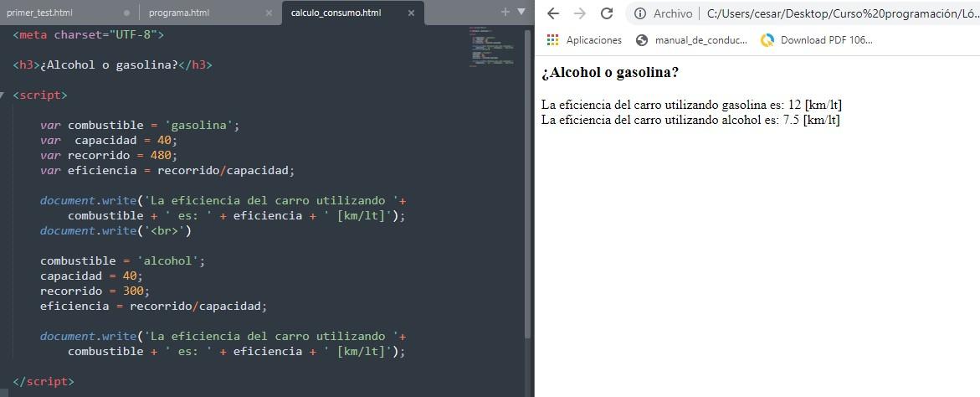980x397 pixels.
Task: Select the calculo_consumo.html tab
Action: 336,13
